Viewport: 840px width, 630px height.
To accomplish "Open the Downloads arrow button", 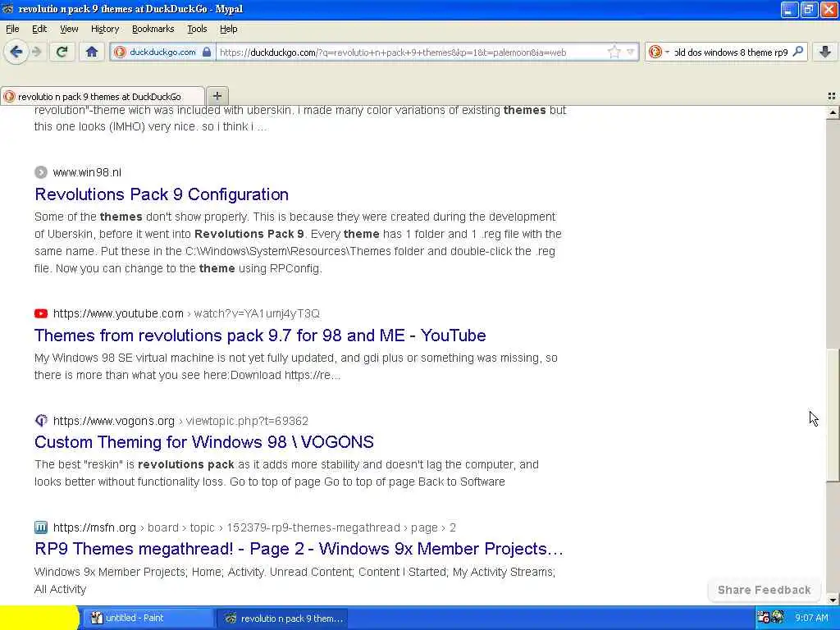I will [825, 52].
